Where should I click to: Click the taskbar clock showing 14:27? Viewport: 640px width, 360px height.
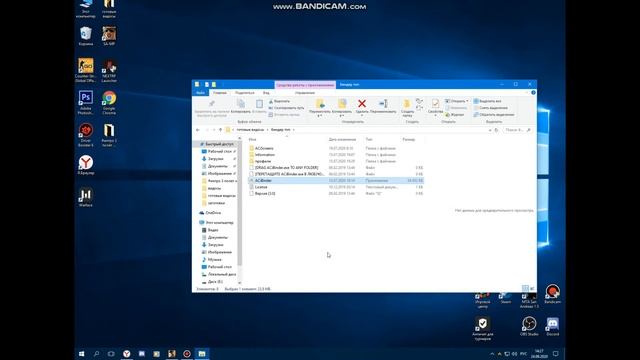pos(539,354)
